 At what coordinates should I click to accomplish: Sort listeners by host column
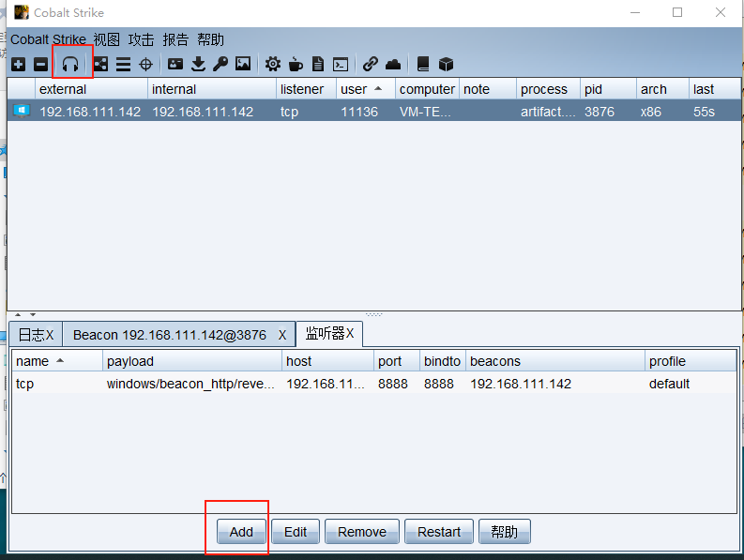pyautogui.click(x=327, y=361)
